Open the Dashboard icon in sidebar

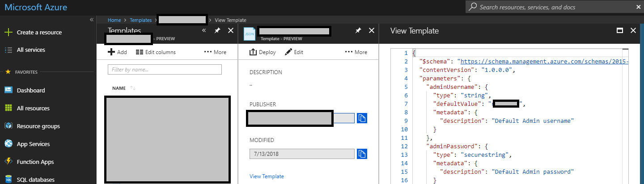coord(8,90)
